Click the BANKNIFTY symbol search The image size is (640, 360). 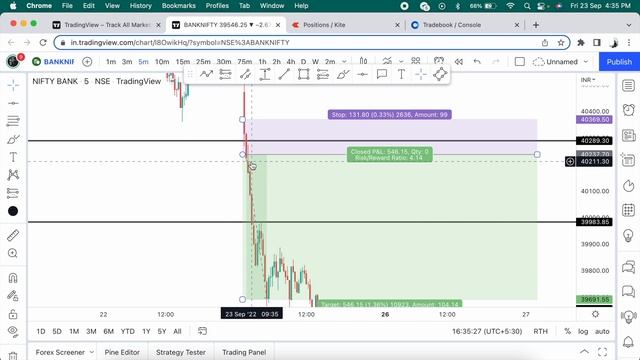54,62
